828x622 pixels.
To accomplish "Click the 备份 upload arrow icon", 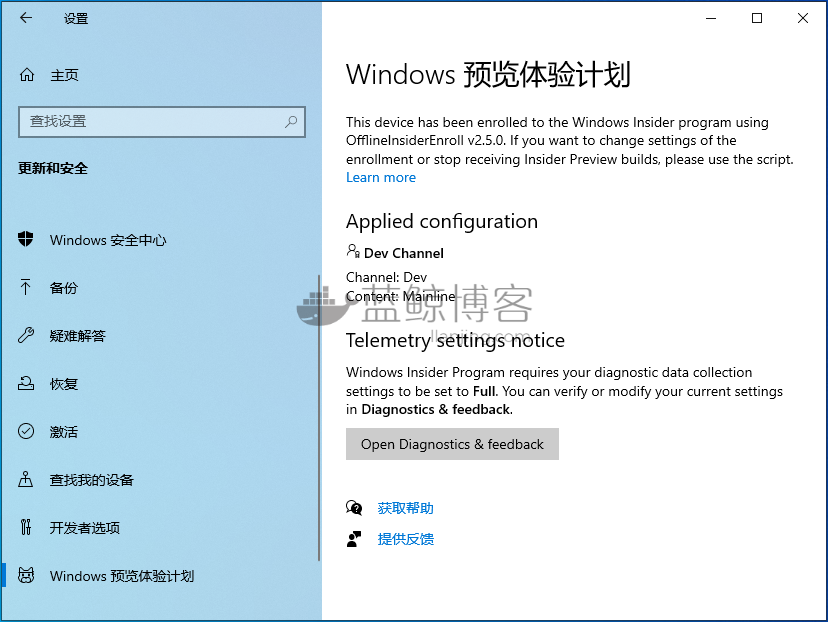I will coord(25,287).
